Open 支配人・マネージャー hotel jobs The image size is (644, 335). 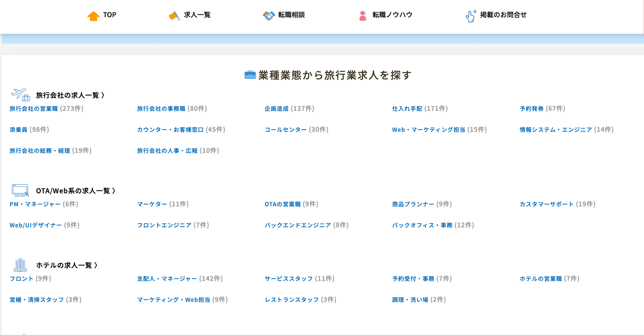coord(167,279)
